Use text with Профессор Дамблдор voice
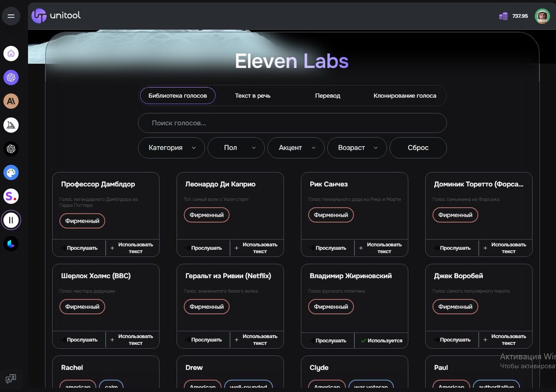This screenshot has height=392, width=556. (133, 248)
